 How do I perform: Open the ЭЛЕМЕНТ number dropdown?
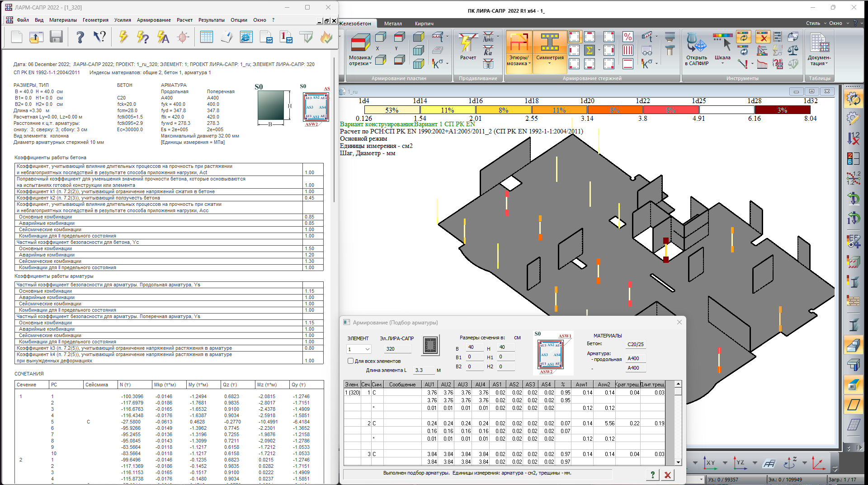click(x=367, y=349)
